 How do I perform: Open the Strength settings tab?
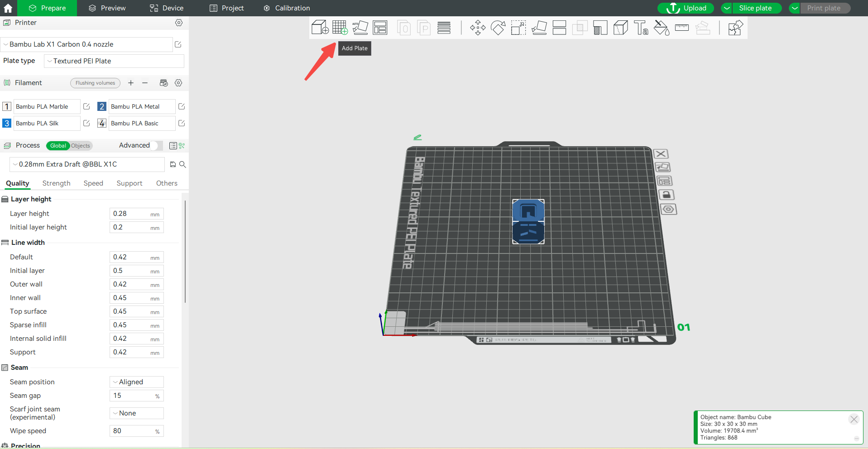point(56,183)
